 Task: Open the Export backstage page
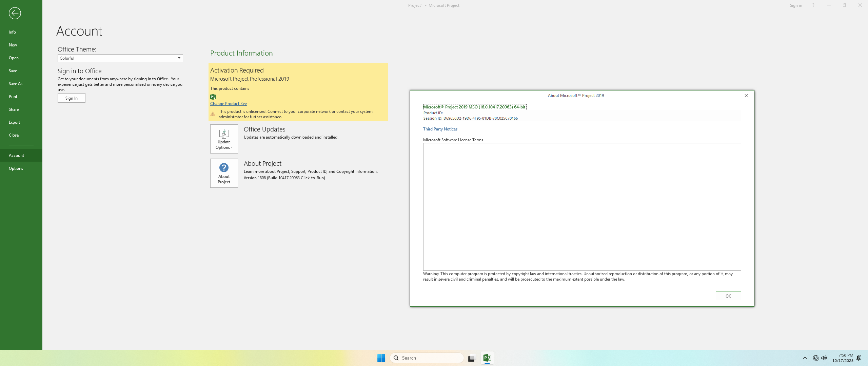coord(14,122)
